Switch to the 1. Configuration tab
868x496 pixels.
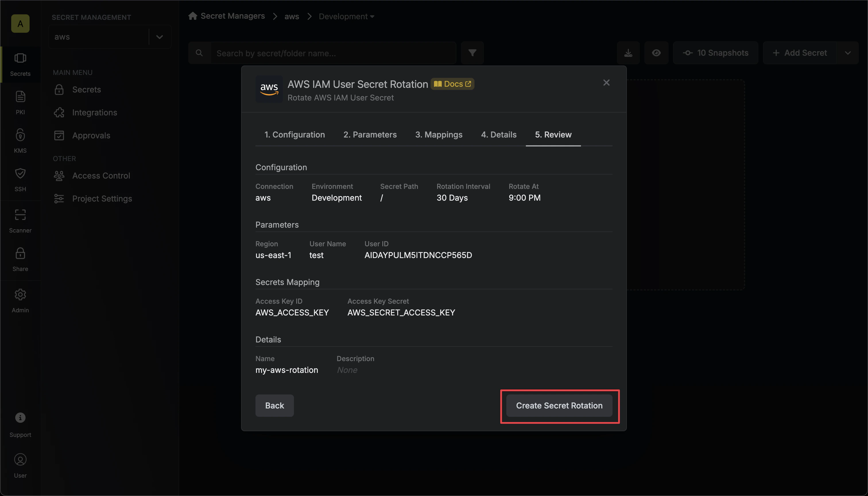(x=295, y=135)
